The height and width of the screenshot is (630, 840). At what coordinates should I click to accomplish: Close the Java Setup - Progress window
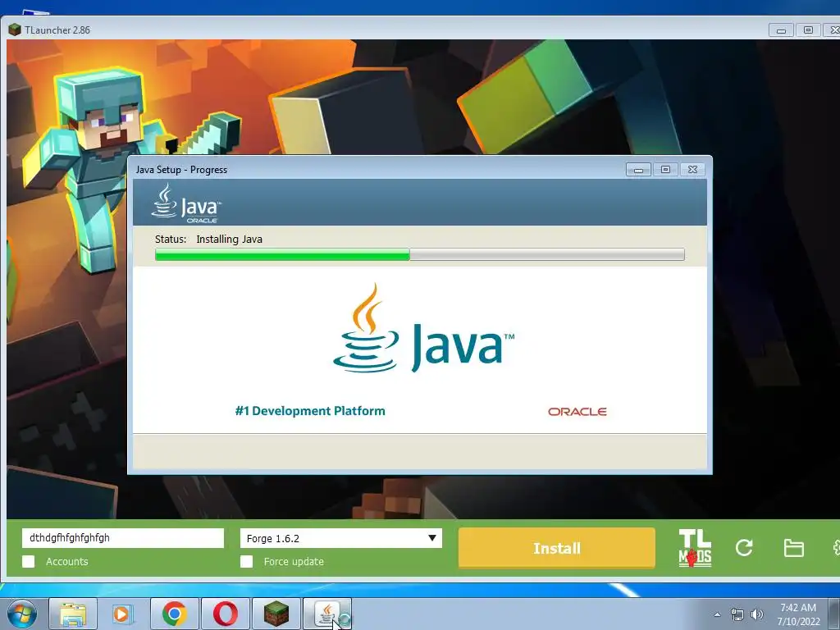point(692,169)
